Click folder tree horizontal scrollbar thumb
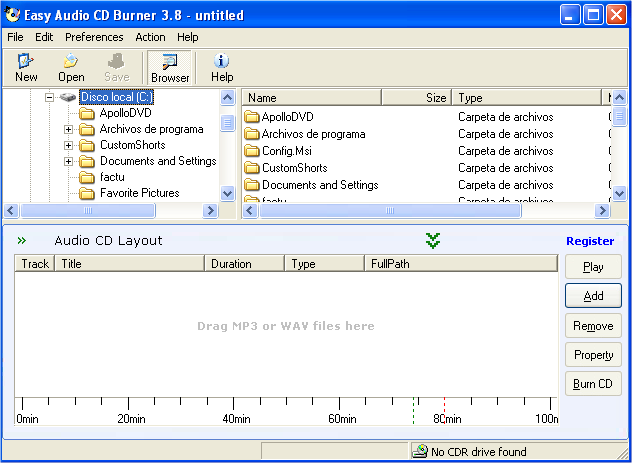The width and height of the screenshot is (632, 463). point(87,210)
